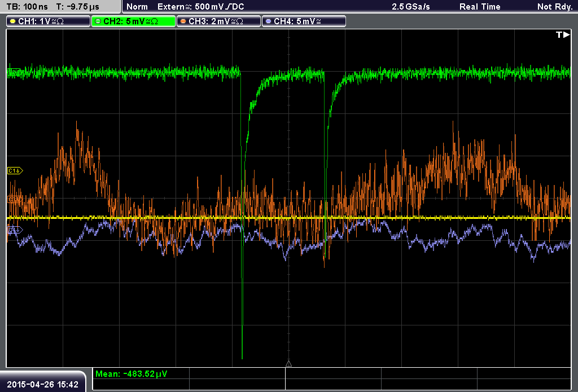Click the T: -9.75 µs trigger offset readout
The height and width of the screenshot is (392, 578).
[x=78, y=7]
